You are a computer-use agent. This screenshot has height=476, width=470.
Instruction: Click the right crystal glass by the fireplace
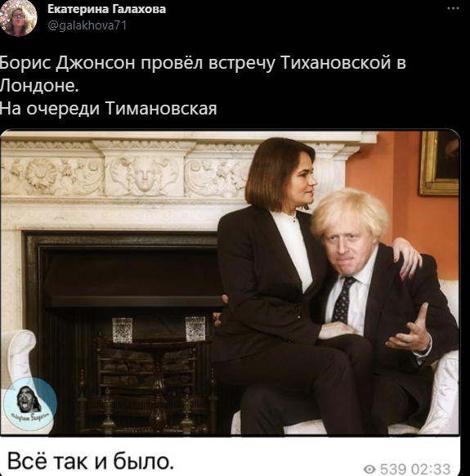point(195,329)
